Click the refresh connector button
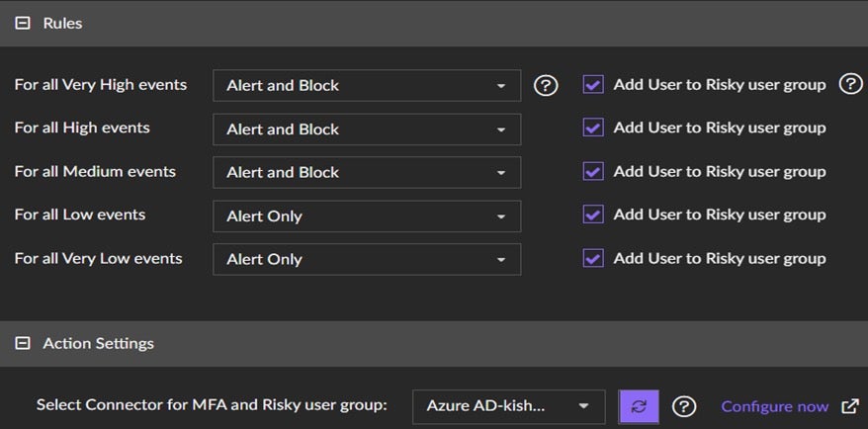The height and width of the screenshot is (429, 868). click(x=639, y=406)
